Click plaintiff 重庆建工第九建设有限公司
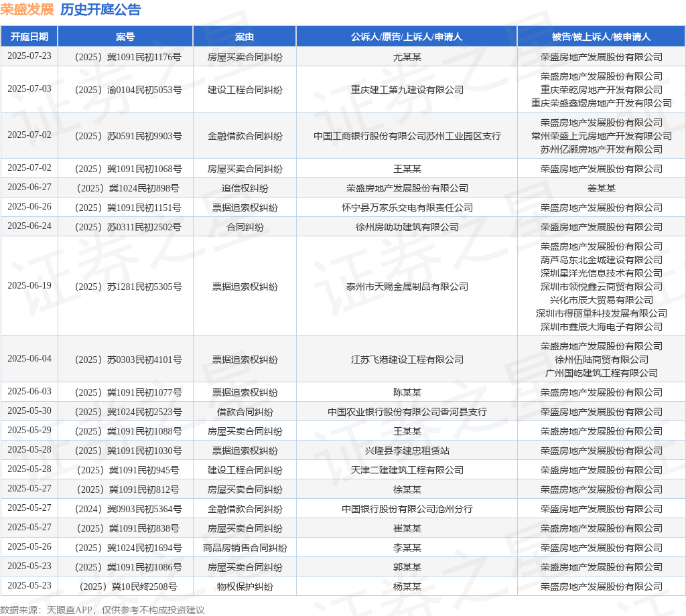686x616 pixels. coord(407,90)
